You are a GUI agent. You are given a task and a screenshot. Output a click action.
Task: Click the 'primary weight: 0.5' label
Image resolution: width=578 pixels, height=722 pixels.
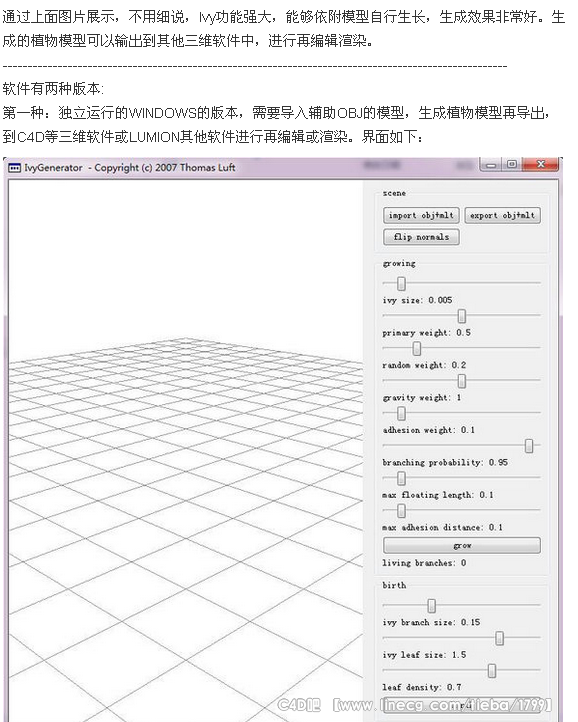(x=426, y=332)
